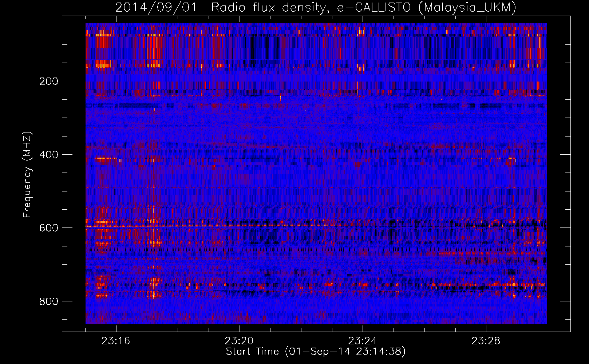Click the 23:24 time axis label
This screenshot has width=589, height=364.
point(363,341)
